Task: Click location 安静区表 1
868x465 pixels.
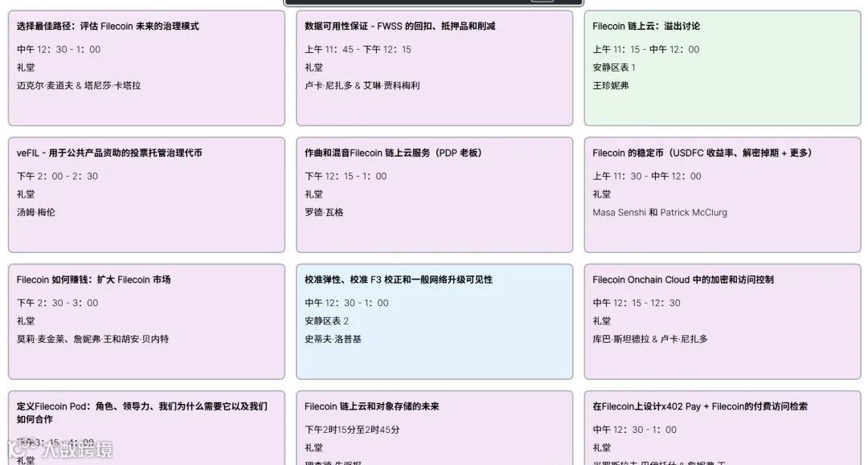Action: click(x=614, y=67)
